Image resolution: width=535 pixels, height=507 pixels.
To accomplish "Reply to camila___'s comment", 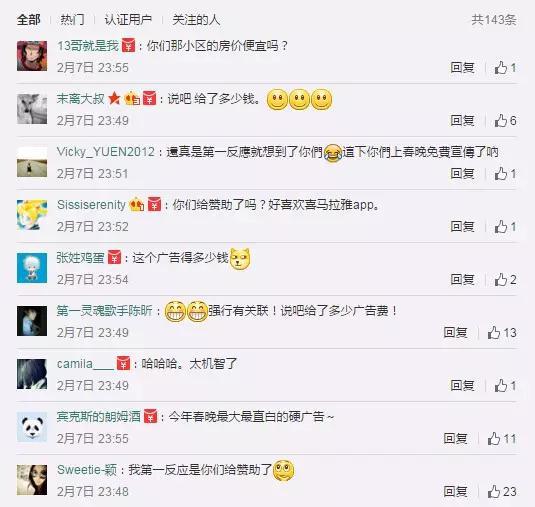I will [462, 386].
